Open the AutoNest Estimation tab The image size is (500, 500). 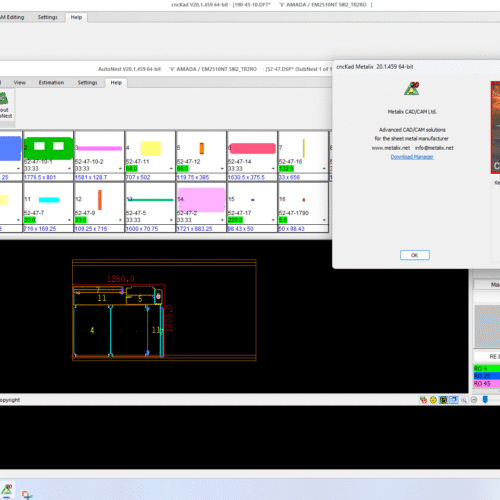coord(51,82)
